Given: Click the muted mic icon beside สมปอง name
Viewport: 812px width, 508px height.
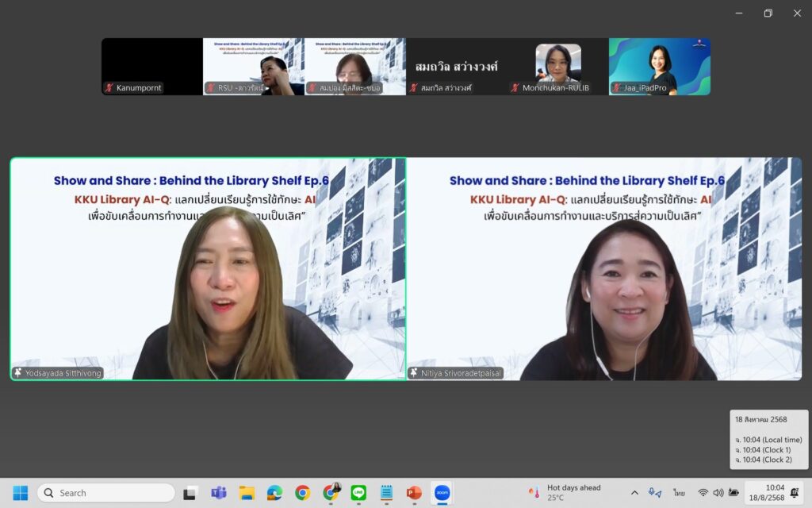Looking at the screenshot, I should [x=312, y=87].
